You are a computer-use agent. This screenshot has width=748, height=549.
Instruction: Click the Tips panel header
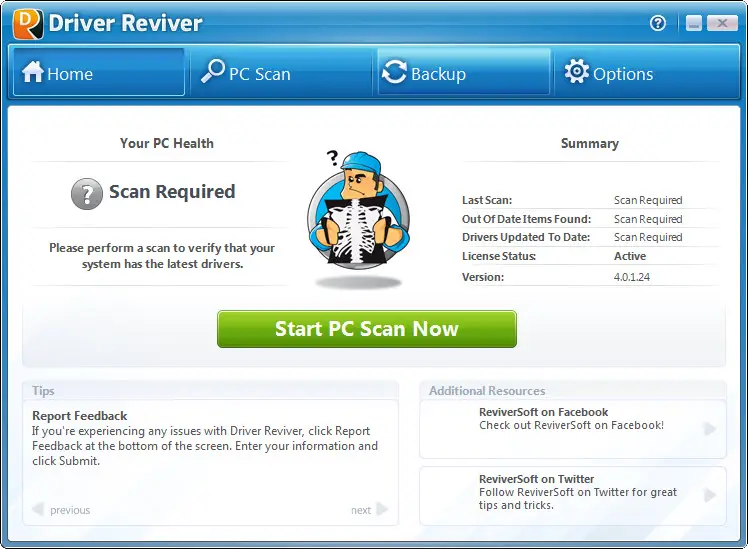pos(210,390)
